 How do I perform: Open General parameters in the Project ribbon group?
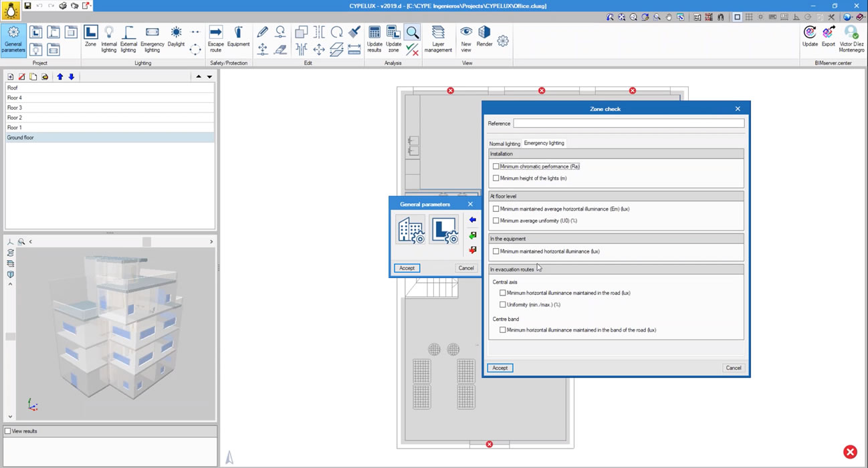pos(13,40)
